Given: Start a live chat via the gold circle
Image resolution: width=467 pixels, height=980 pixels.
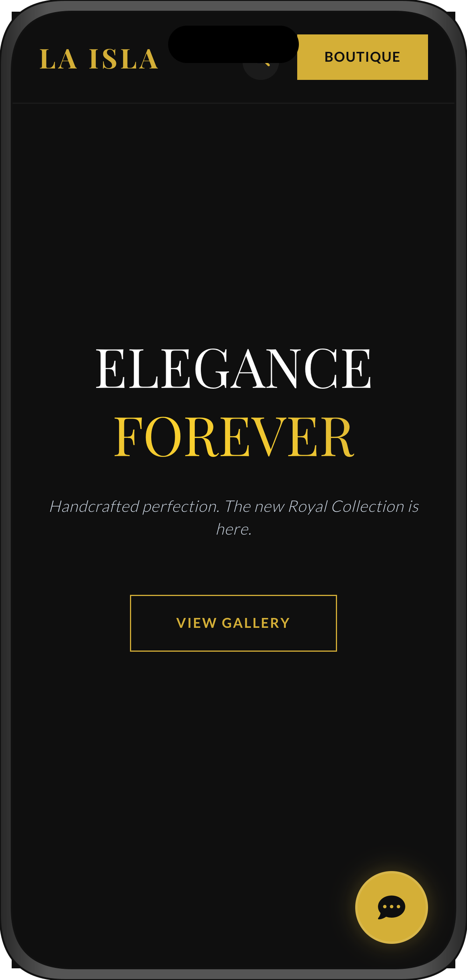Looking at the screenshot, I should coord(391,907).
